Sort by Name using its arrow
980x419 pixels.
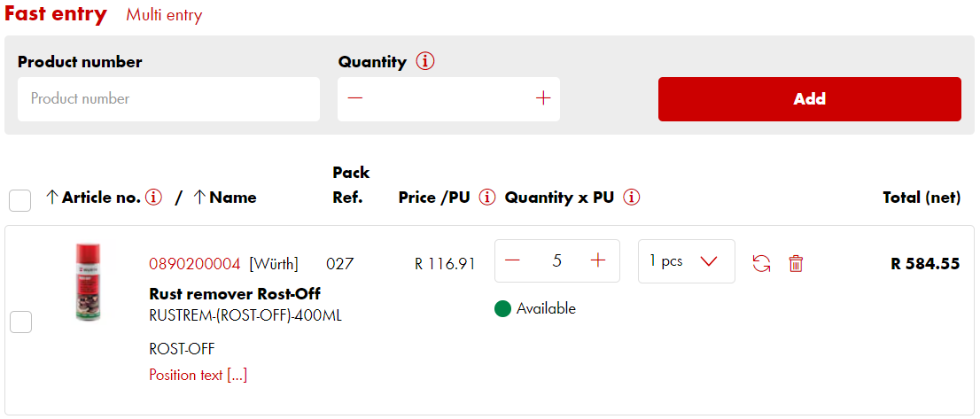pyautogui.click(x=199, y=198)
